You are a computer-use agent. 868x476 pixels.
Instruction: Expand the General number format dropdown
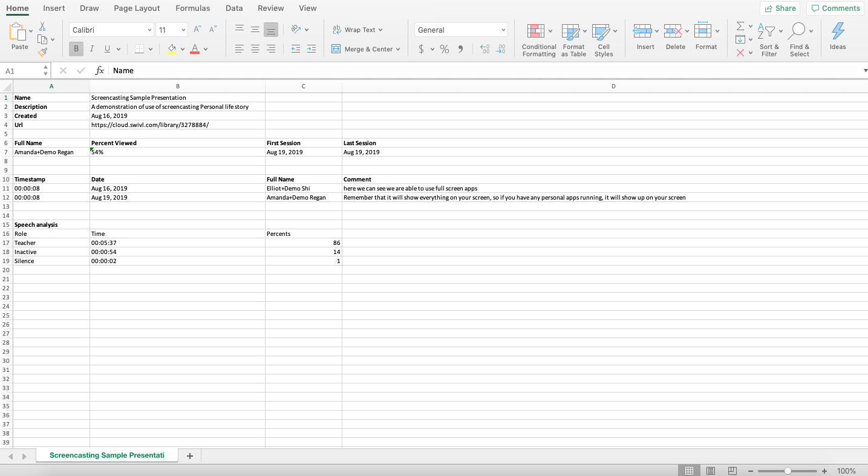[503, 30]
